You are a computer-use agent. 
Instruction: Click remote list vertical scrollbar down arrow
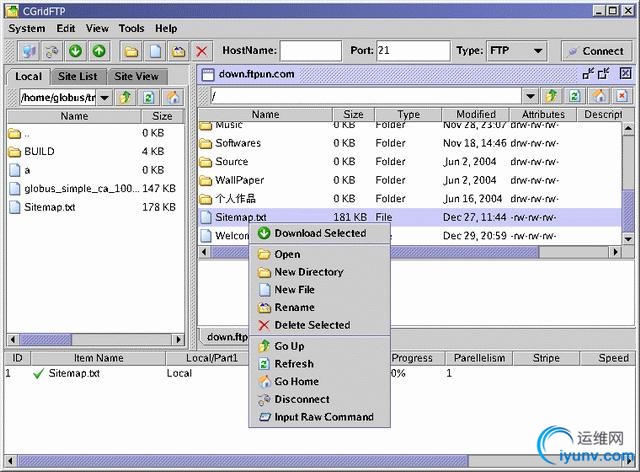[x=628, y=238]
